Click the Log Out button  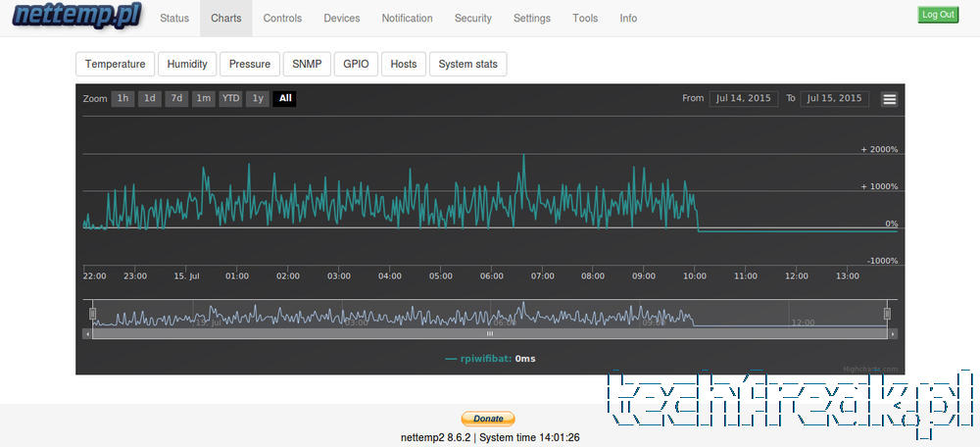pyautogui.click(x=938, y=15)
